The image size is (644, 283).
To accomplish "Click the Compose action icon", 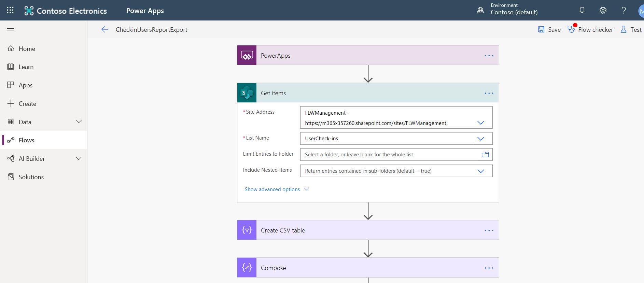I will point(247,268).
